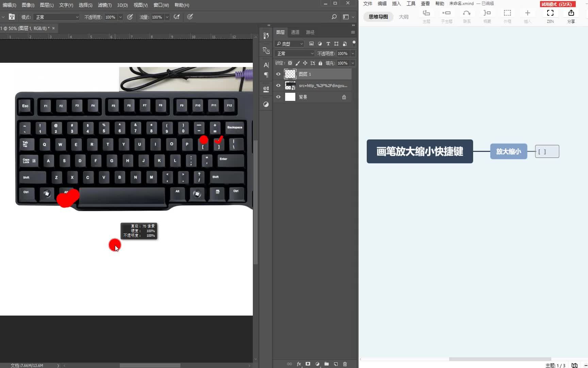Open the 滤镜 menu in Photoshop
Screen dimensions: 588x368
pyautogui.click(x=104, y=5)
